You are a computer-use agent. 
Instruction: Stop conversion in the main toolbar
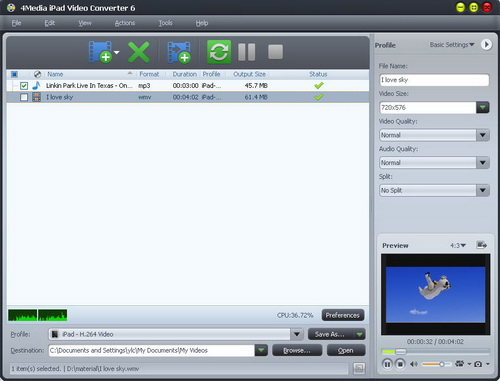coord(275,52)
